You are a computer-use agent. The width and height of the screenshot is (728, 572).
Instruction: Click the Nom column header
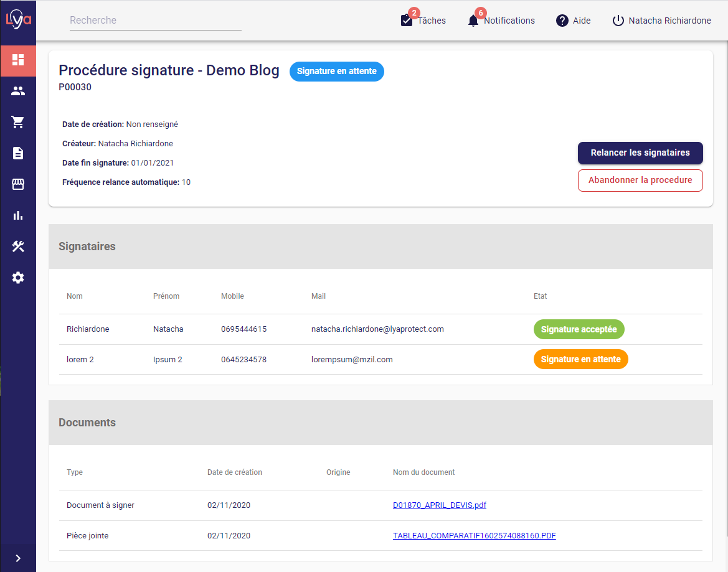coord(75,296)
